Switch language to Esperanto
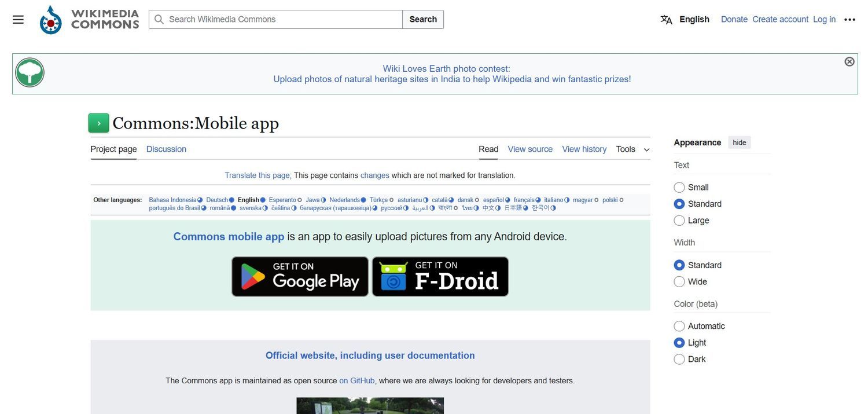This screenshot has height=414, width=868. [x=282, y=200]
